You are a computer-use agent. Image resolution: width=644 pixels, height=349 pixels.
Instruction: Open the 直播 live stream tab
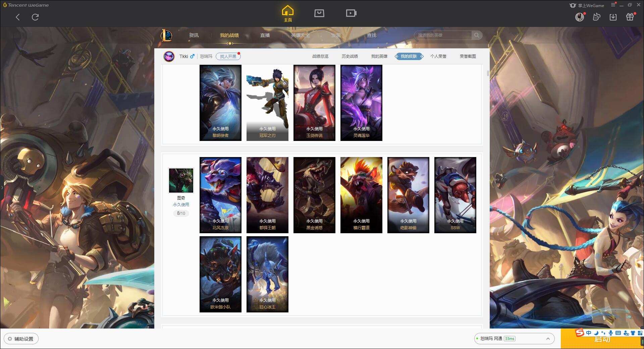tap(265, 35)
